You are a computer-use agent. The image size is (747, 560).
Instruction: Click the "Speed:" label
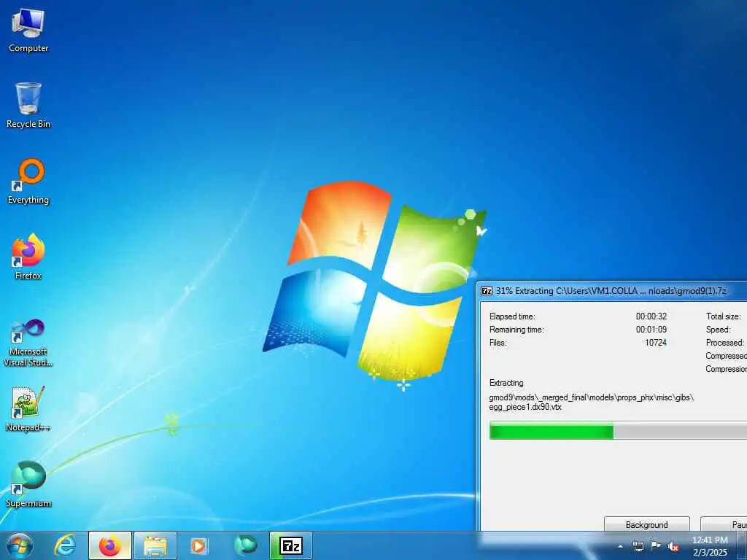719,330
